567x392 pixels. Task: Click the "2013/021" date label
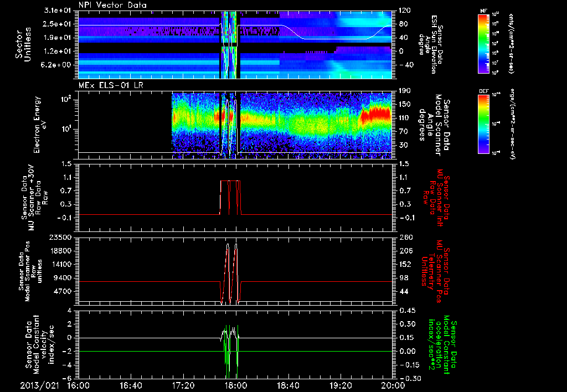(39, 385)
